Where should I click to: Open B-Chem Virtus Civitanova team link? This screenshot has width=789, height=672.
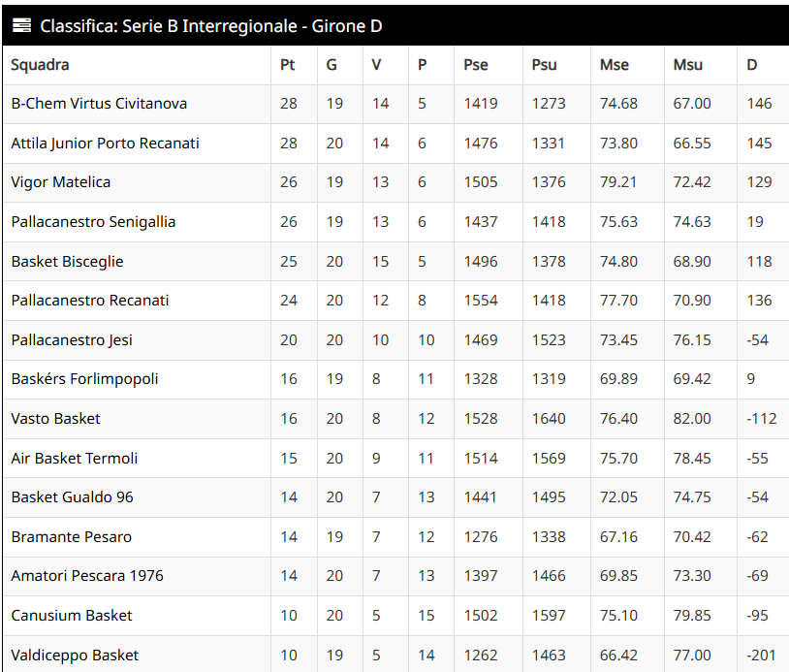99,104
